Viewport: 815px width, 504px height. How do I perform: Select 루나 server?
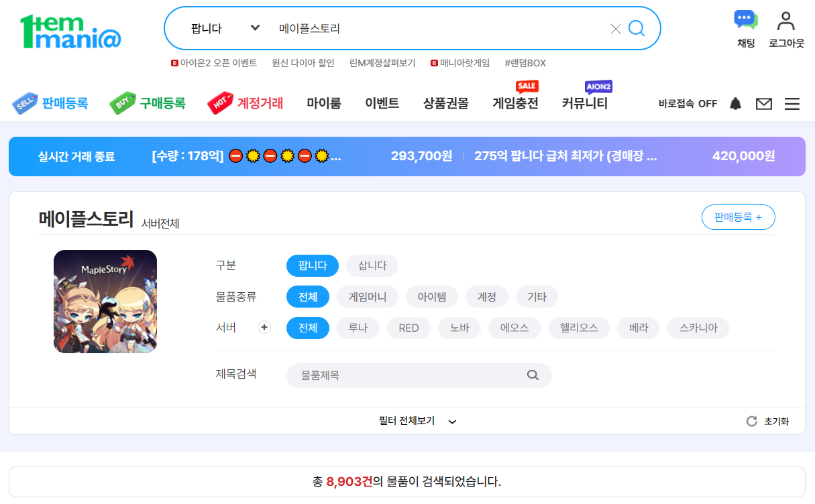358,328
